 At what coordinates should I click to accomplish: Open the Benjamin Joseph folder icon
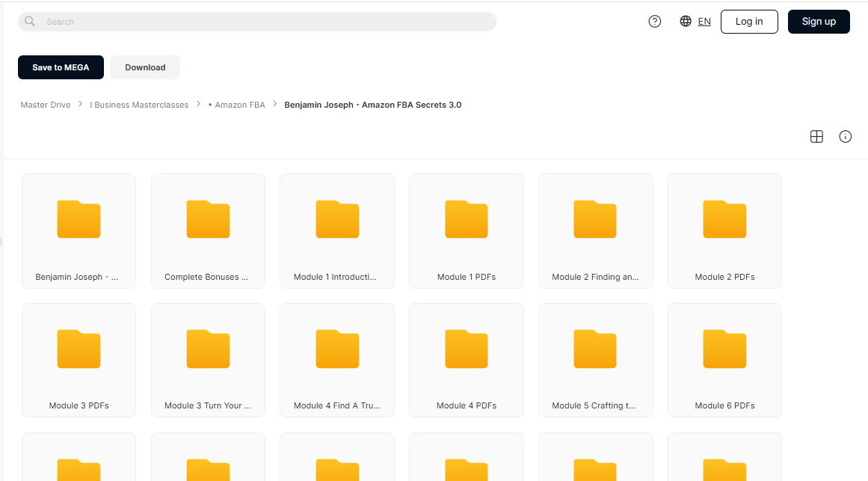click(x=79, y=219)
